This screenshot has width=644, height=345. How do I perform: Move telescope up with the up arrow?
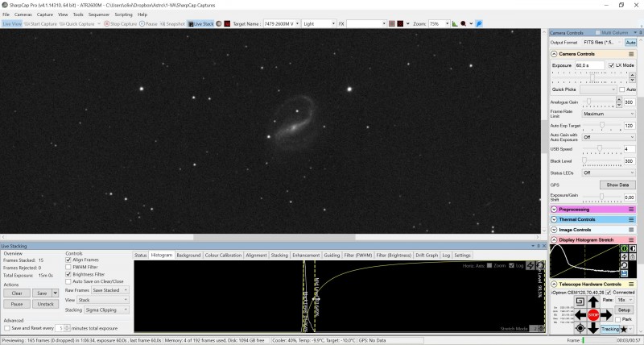point(593,302)
